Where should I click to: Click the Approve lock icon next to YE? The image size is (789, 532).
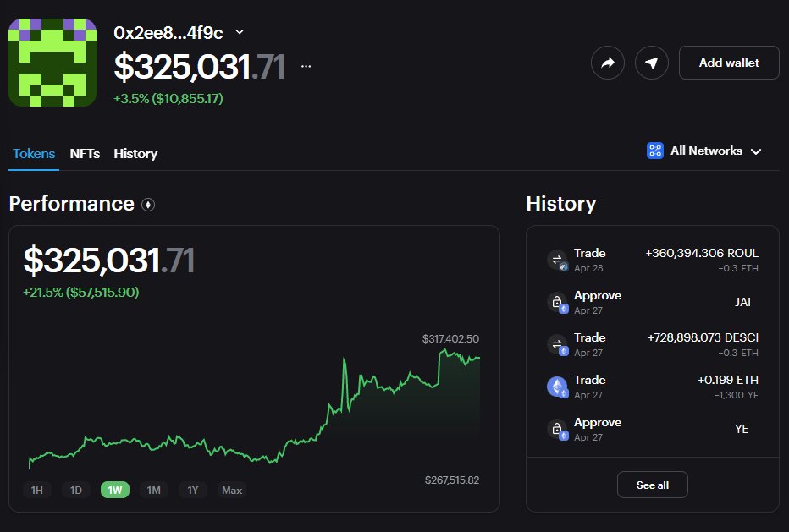pyautogui.click(x=559, y=429)
